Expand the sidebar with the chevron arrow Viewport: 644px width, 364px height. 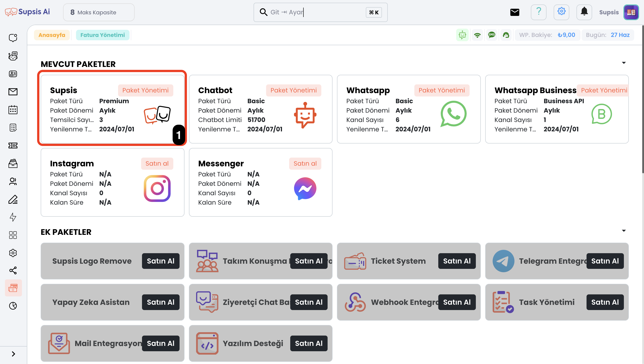pos(13,354)
